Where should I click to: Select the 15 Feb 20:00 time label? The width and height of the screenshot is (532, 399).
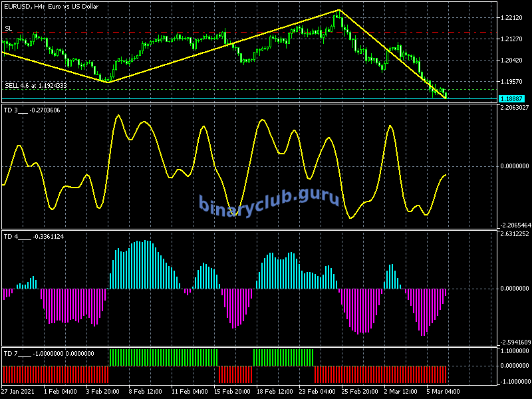(x=231, y=391)
